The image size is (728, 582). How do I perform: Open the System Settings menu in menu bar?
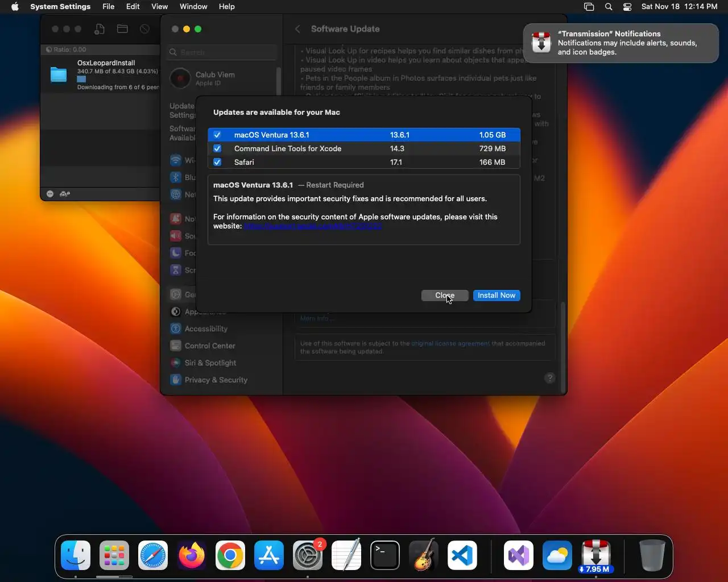pyautogui.click(x=60, y=7)
